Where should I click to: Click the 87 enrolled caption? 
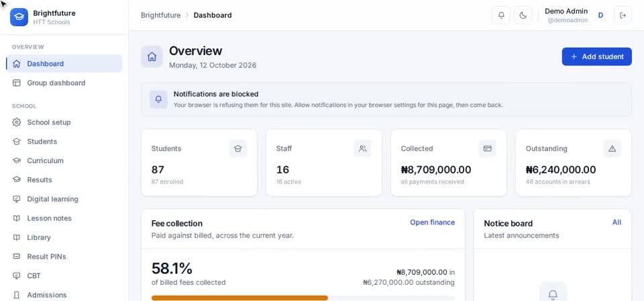[x=167, y=182]
